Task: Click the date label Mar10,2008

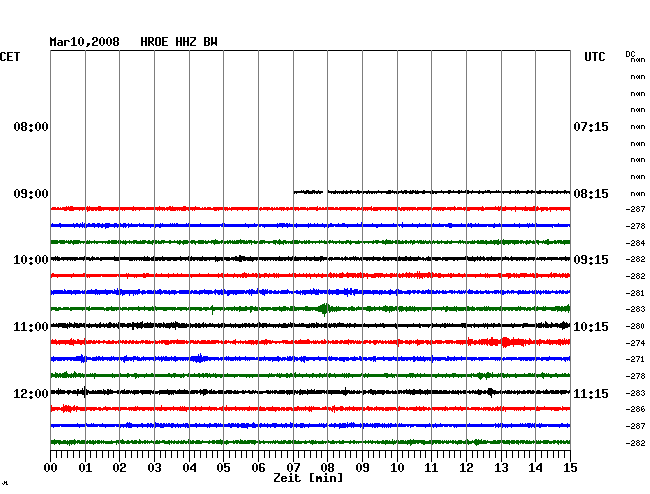Action: click(85, 42)
